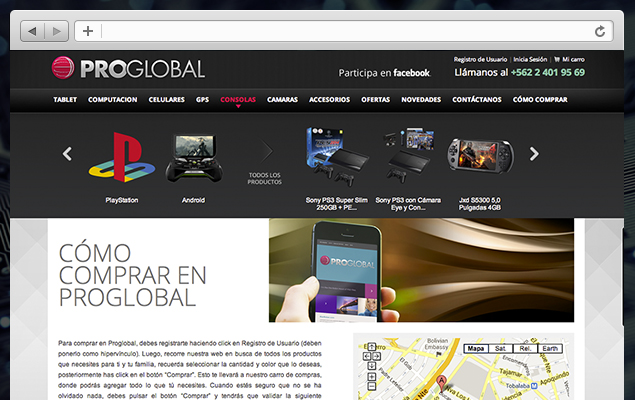Pan the map right with arrow
Viewport: 635px width, 400px height.
pos(376,356)
